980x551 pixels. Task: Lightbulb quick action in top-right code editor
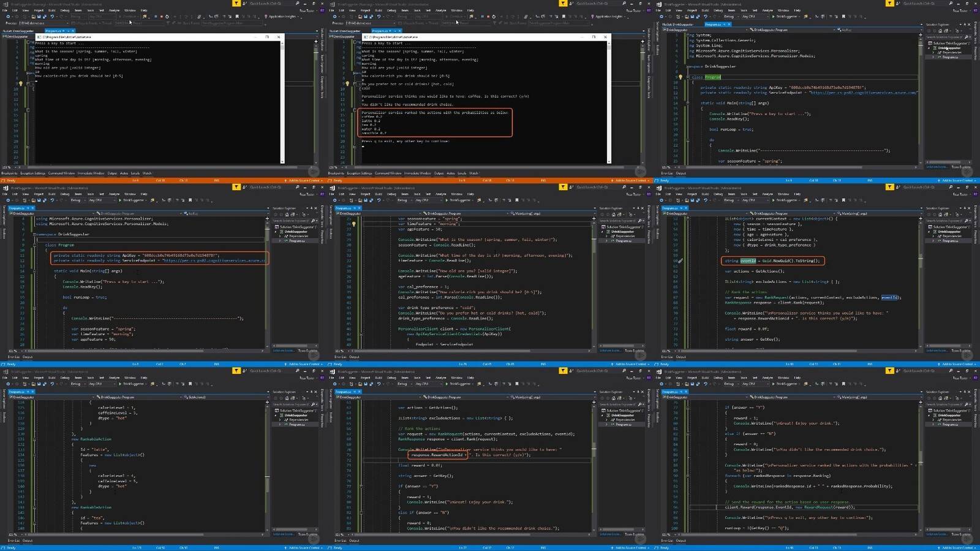pos(680,77)
